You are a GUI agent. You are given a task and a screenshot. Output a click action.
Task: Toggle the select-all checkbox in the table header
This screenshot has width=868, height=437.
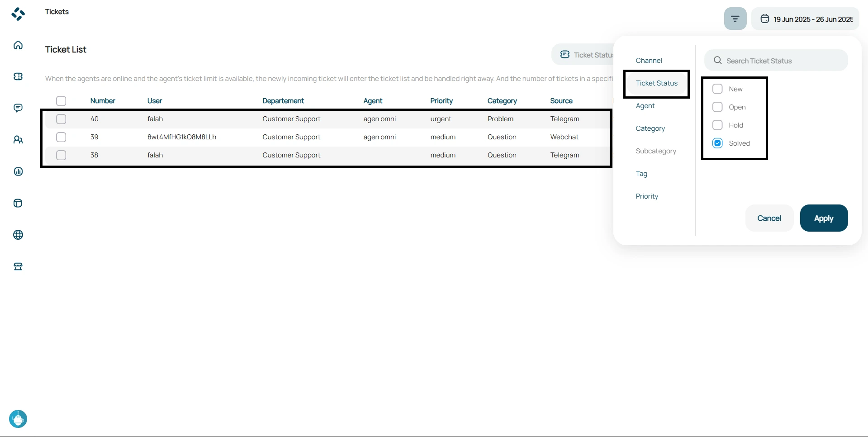pos(61,101)
